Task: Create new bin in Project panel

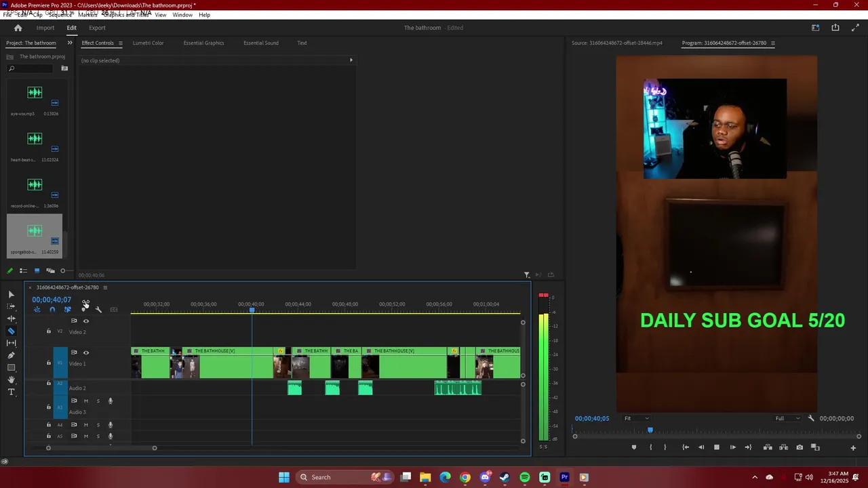Action: tap(64, 68)
